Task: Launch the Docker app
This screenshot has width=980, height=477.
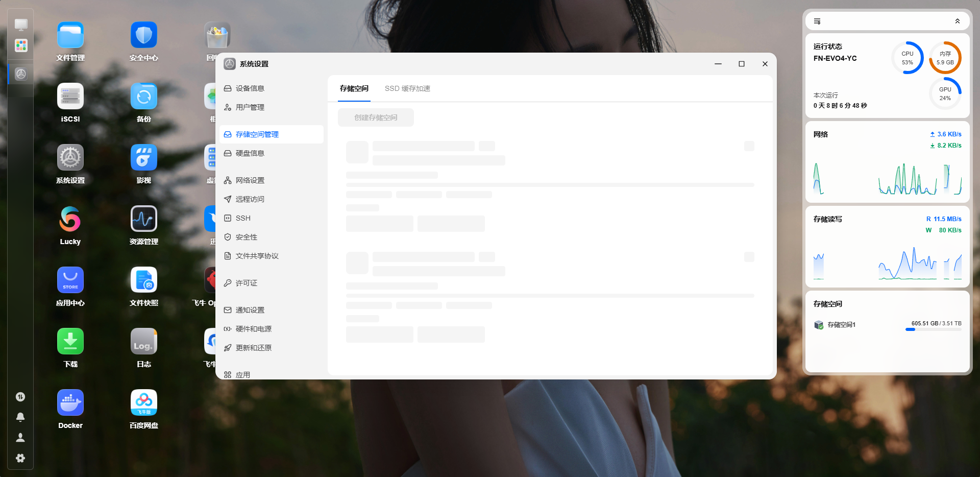Action: (70, 403)
